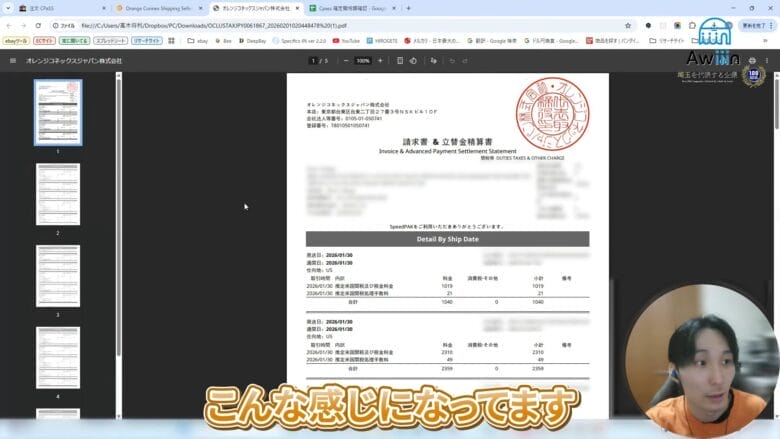
Task: Open the tab search dropdown arrow
Action: tap(8, 8)
